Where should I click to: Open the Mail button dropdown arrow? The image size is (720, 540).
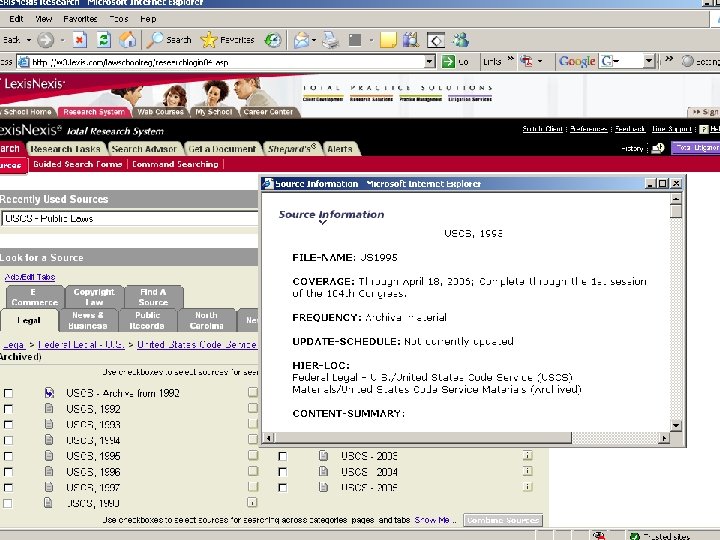click(x=314, y=40)
